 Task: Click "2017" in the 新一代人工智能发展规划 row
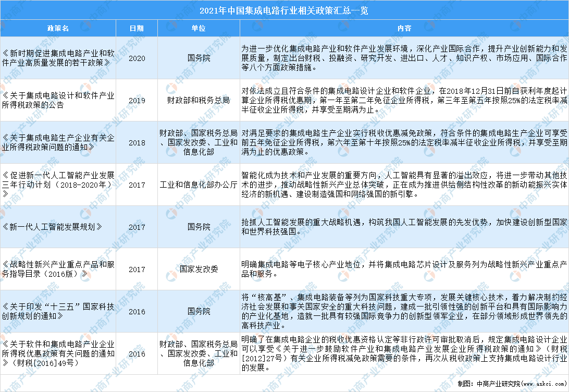click(137, 227)
